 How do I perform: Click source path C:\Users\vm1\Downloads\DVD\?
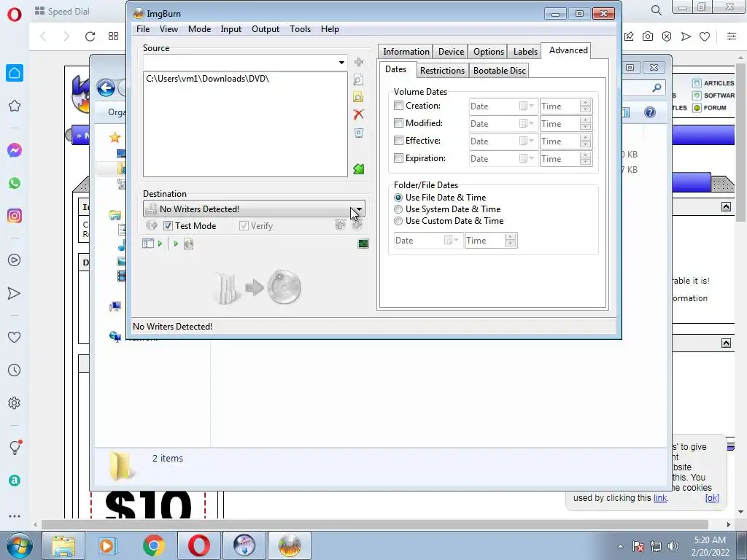tap(207, 79)
